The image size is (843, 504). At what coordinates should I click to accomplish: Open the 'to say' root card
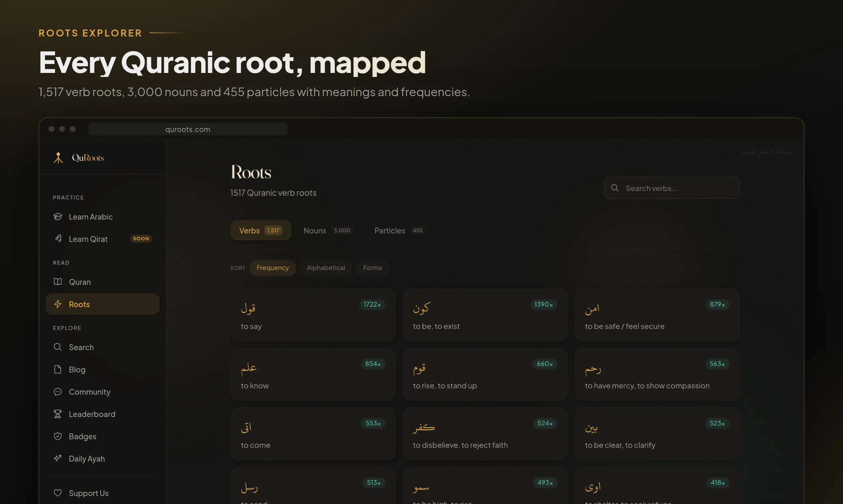(x=313, y=315)
